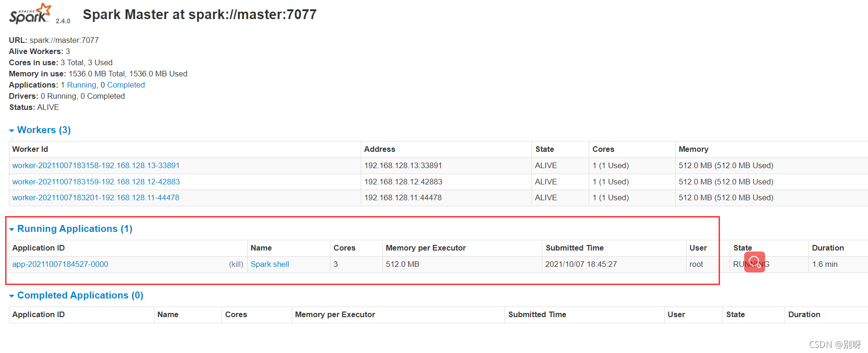
Task: Open worker-20211007183159-192.168.128.12-42883
Action: (x=96, y=182)
